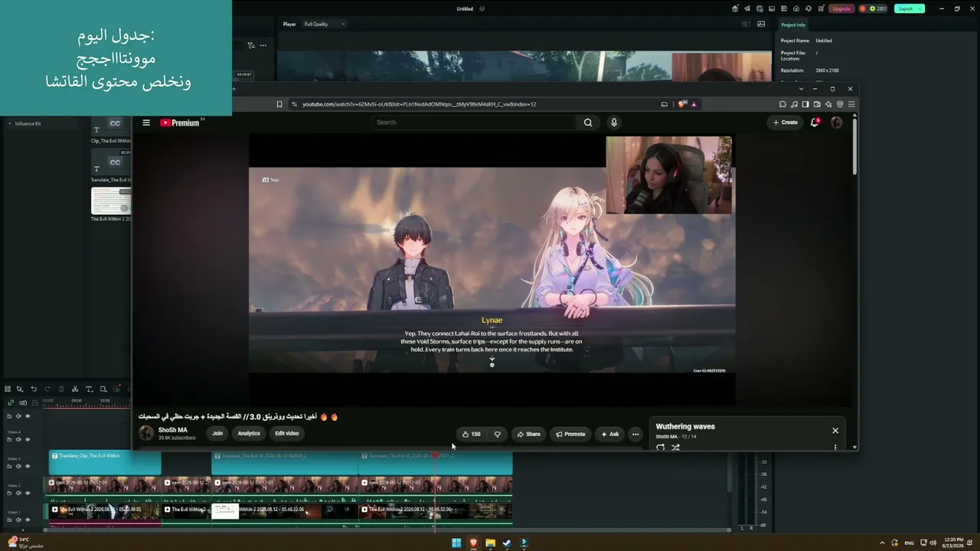Click the Upgrade button in the editor
This screenshot has height=551, width=980.
[x=841, y=8]
